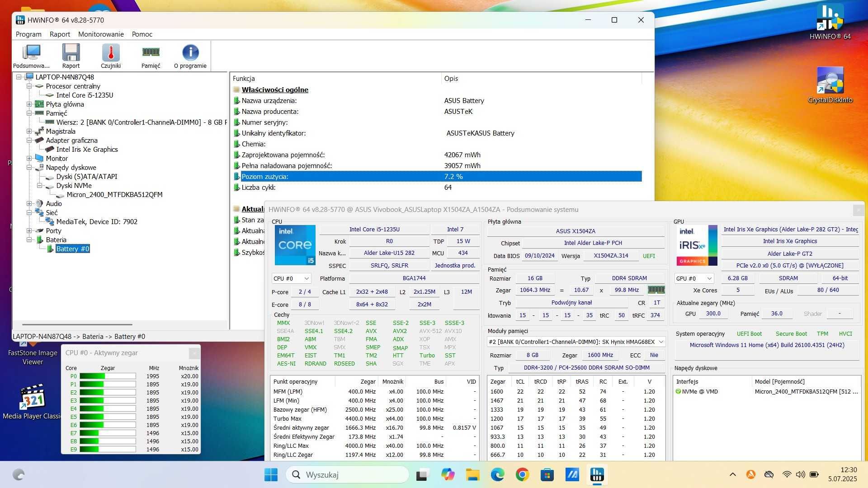Open File Explorer from the taskbar

tap(472, 474)
